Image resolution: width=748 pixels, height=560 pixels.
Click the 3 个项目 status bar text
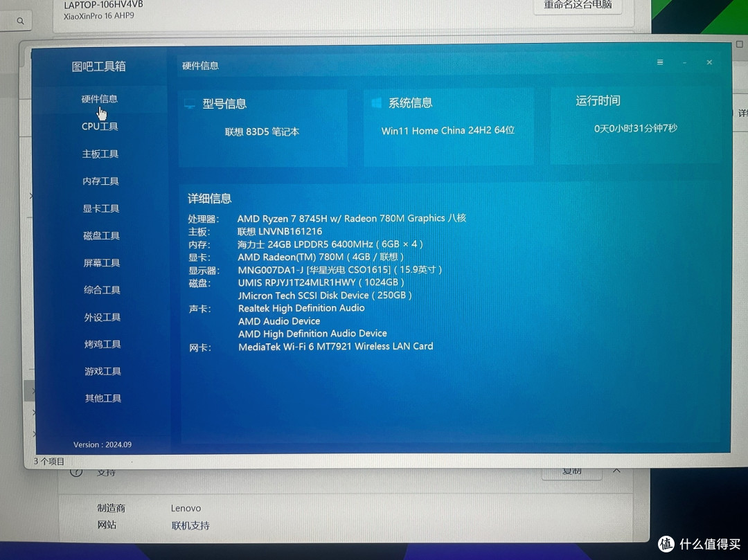48,461
